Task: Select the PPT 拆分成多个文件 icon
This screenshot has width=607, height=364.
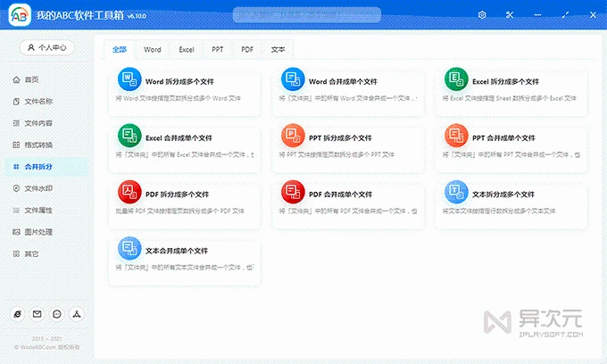Action: point(293,136)
